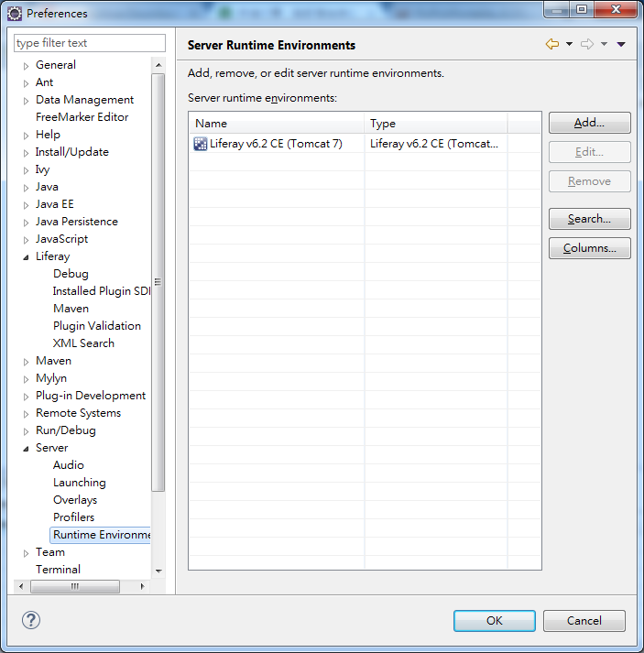Image resolution: width=644 pixels, height=653 pixels.
Task: Open the Server Profilers page
Action: pos(73,517)
